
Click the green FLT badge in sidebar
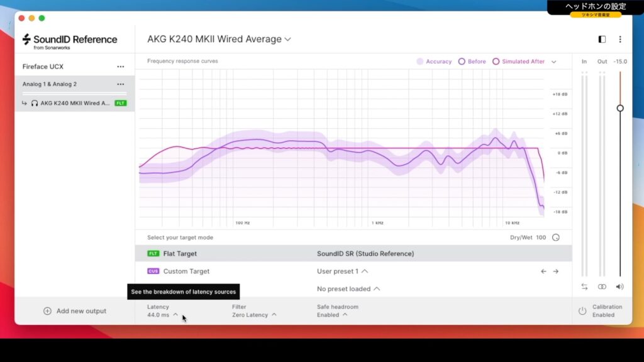[x=121, y=103]
